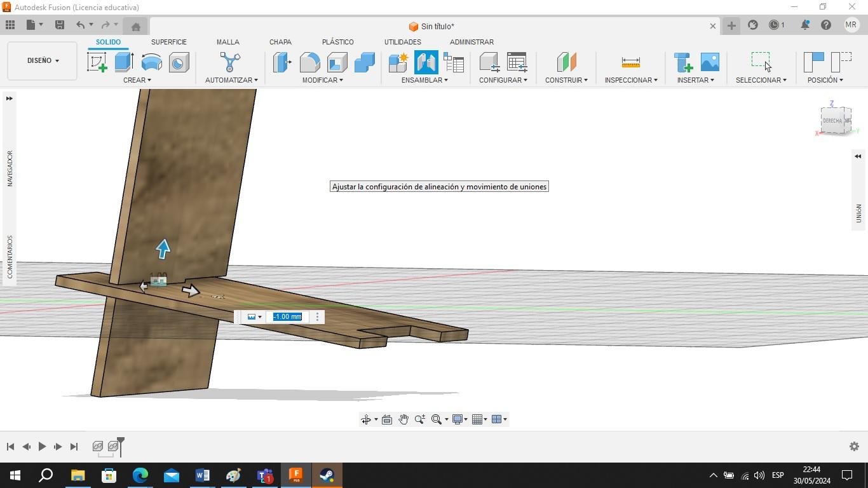The width and height of the screenshot is (868, 488).
Task: Select the Offset Plane construct tool
Action: (566, 62)
